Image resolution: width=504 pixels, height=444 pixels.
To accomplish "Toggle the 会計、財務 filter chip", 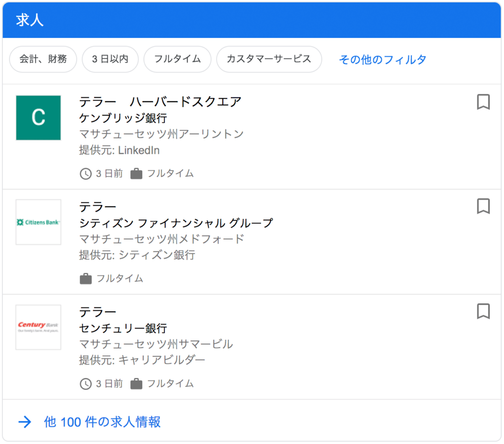I will pyautogui.click(x=43, y=59).
